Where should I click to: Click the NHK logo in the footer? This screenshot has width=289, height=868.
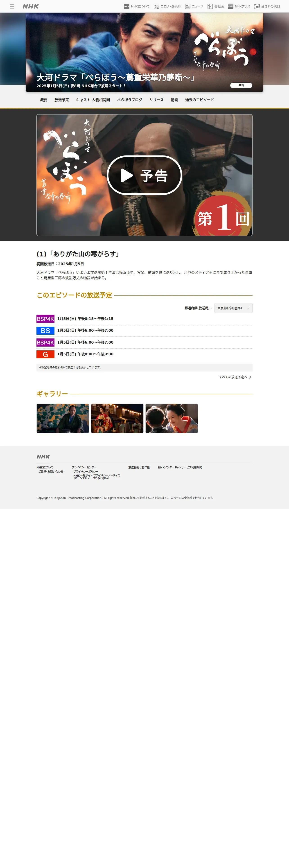tap(43, 457)
